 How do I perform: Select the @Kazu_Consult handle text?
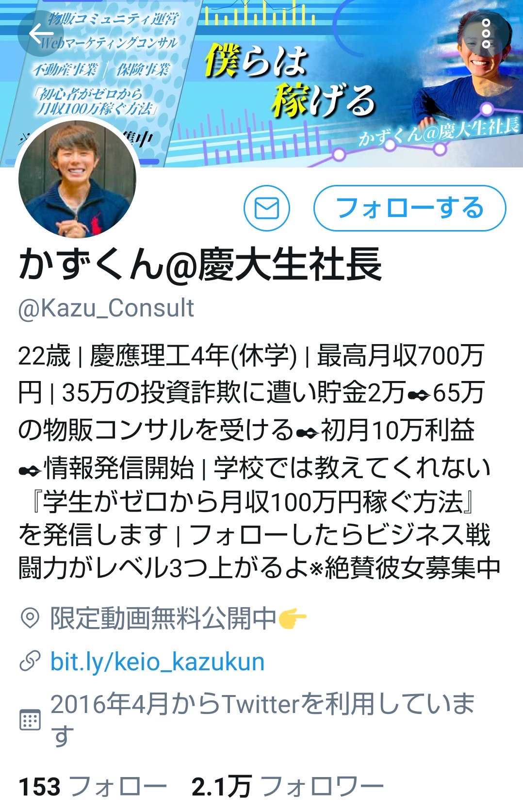(106, 308)
